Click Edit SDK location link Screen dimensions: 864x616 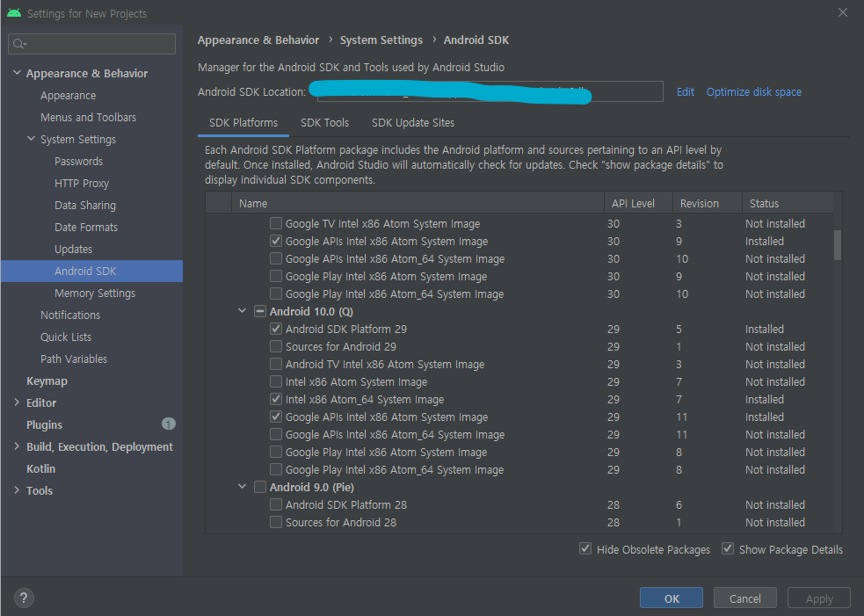685,92
